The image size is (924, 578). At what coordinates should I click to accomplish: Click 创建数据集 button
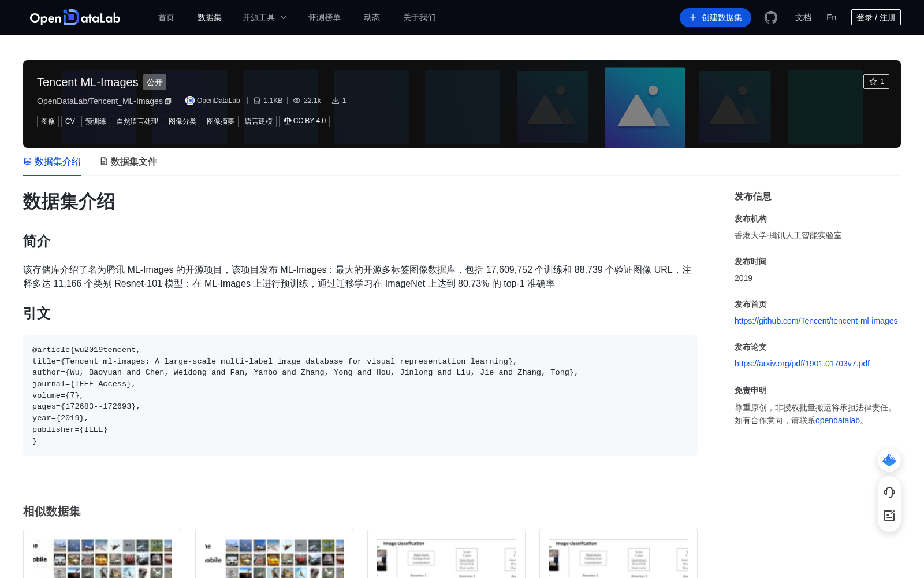pyautogui.click(x=716, y=17)
